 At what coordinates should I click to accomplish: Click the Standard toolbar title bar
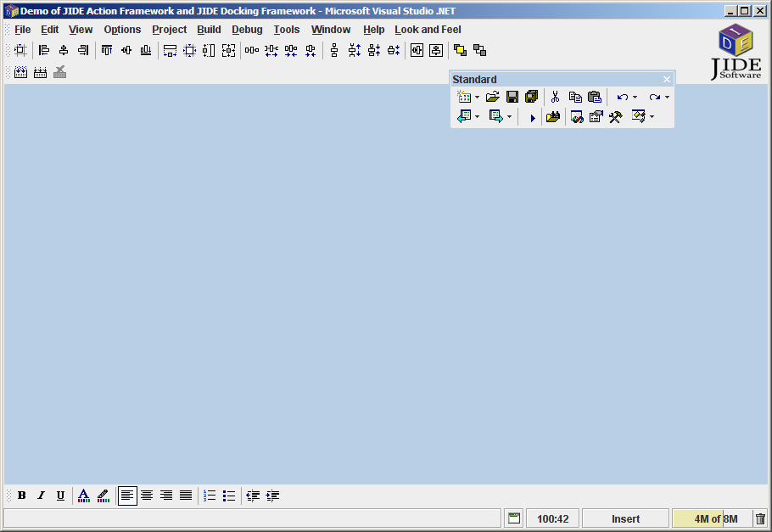(x=562, y=79)
